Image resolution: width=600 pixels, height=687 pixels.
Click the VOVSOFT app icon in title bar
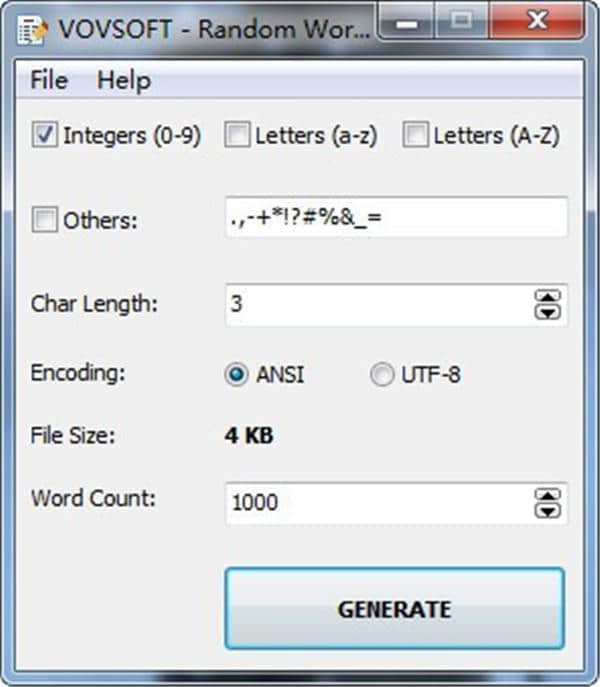32,29
